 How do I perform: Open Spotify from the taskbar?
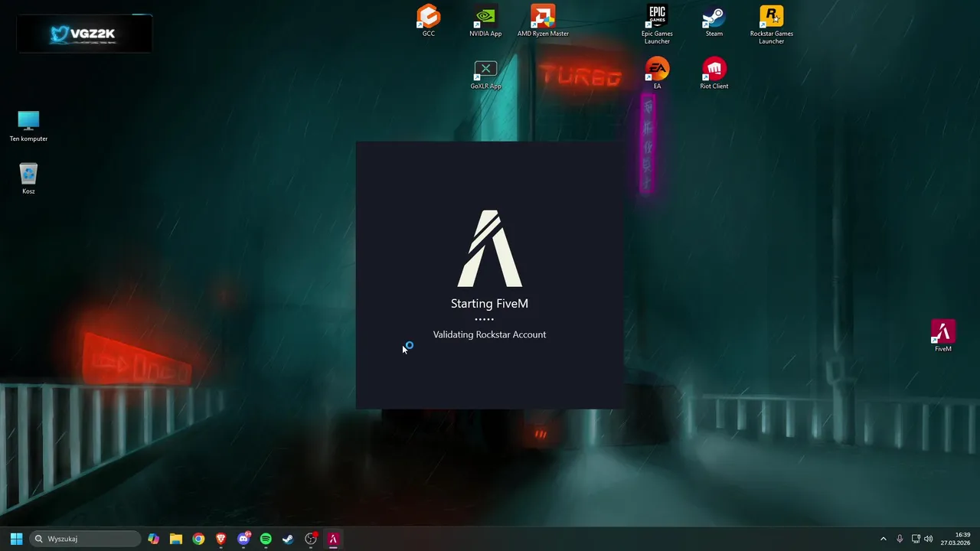[x=266, y=539]
